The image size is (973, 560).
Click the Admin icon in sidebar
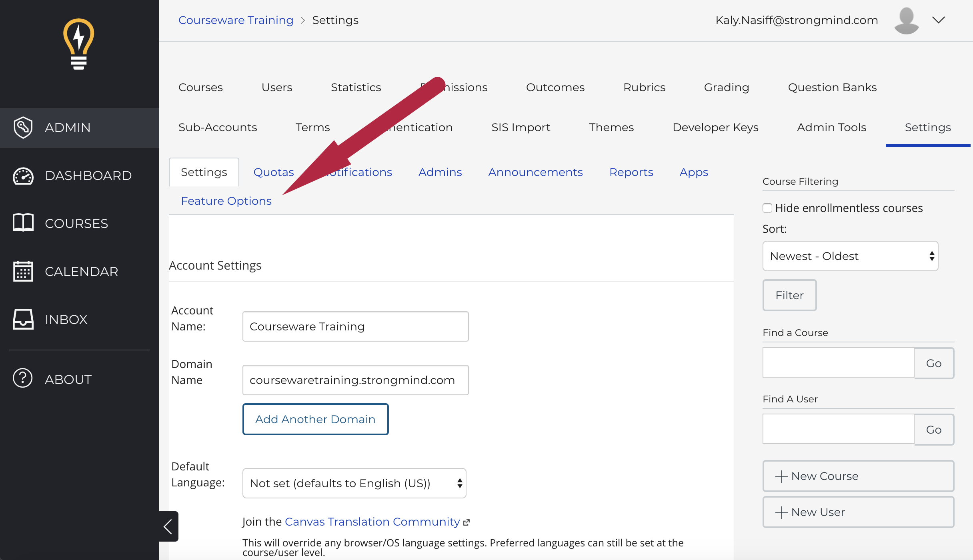coord(23,127)
